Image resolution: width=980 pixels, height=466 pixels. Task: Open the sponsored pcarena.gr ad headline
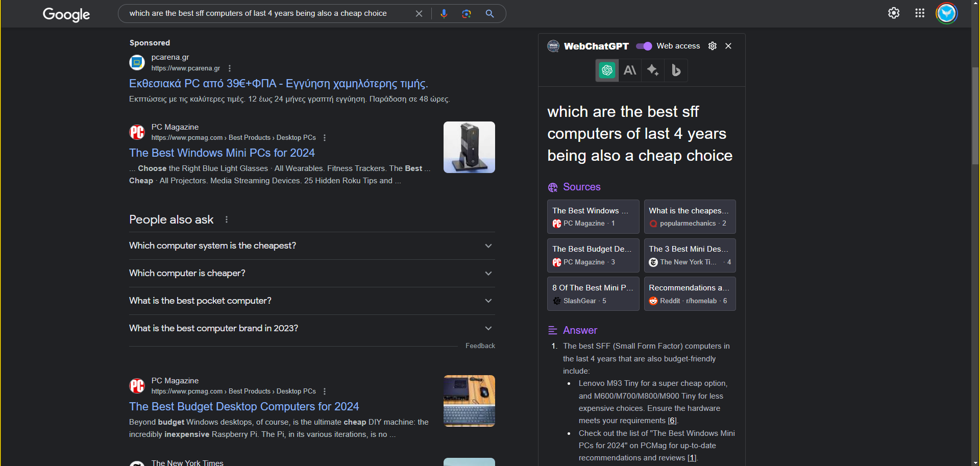tap(279, 84)
